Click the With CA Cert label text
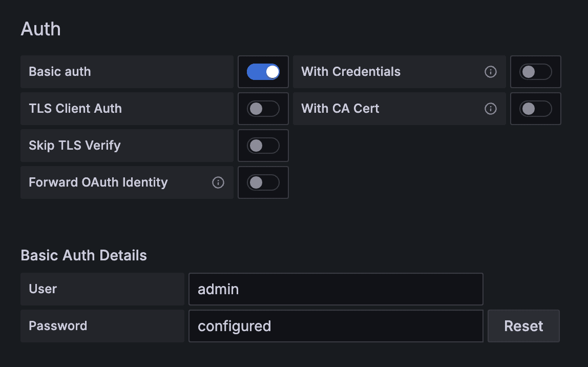Screen dimensions: 588x367 pyautogui.click(x=340, y=109)
